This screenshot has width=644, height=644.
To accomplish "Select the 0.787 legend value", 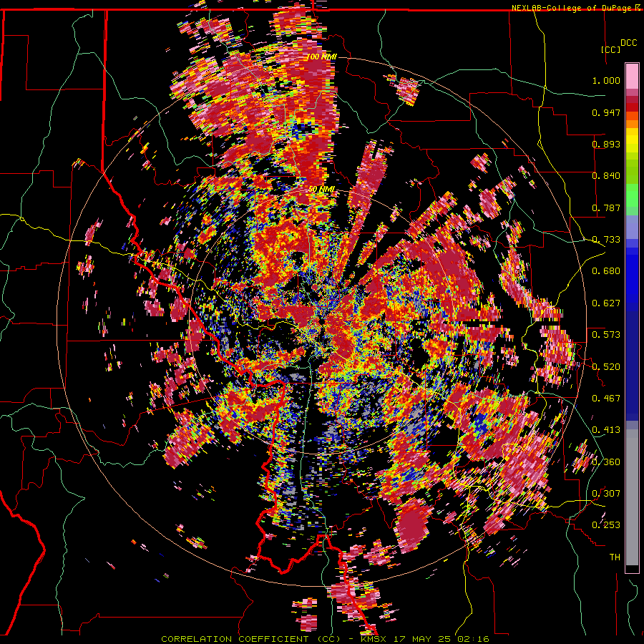I will 606,208.
